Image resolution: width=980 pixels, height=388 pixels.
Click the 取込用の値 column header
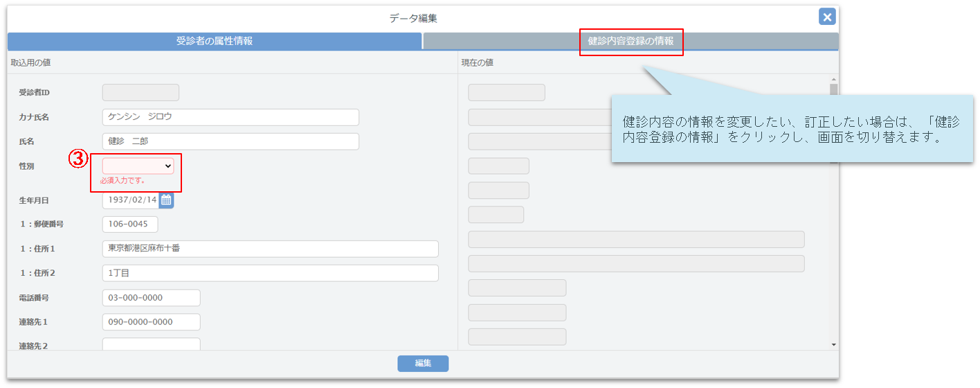pos(30,63)
